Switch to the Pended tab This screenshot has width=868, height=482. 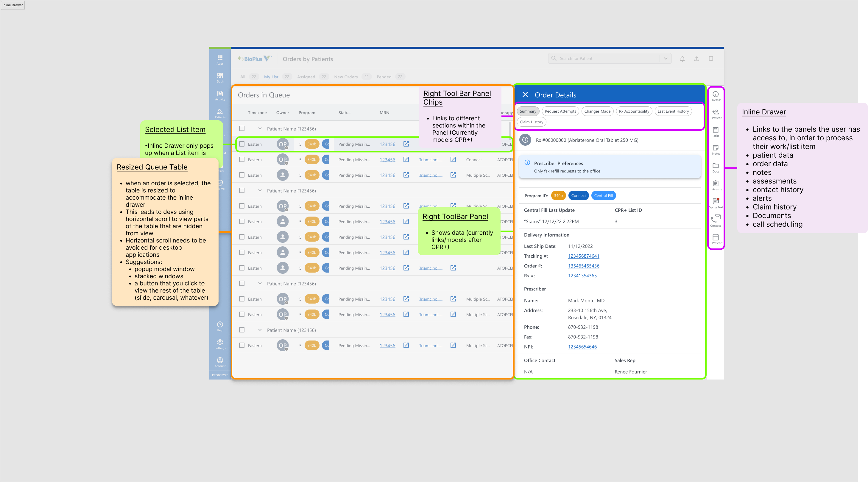[384, 77]
